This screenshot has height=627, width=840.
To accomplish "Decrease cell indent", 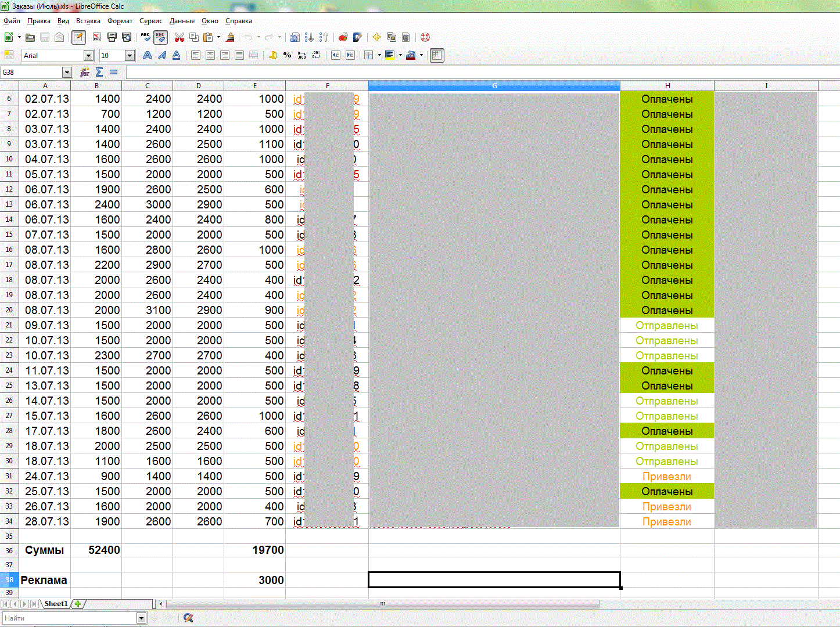I will [x=336, y=55].
